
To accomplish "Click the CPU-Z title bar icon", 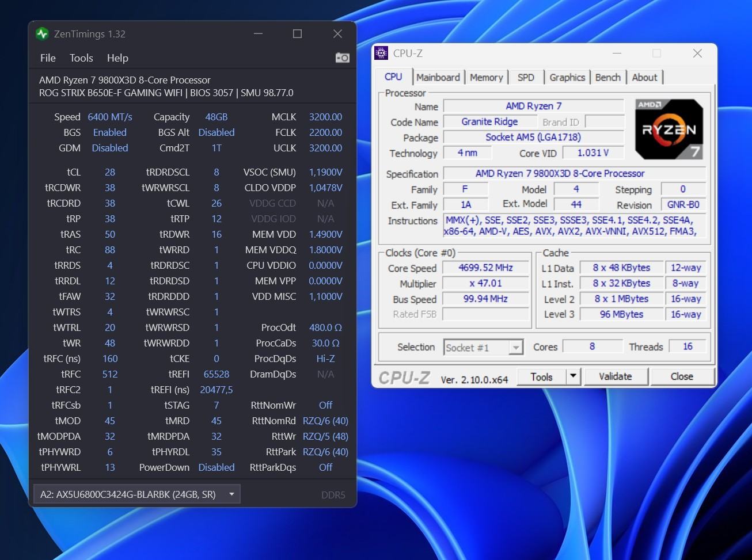I will [x=381, y=54].
